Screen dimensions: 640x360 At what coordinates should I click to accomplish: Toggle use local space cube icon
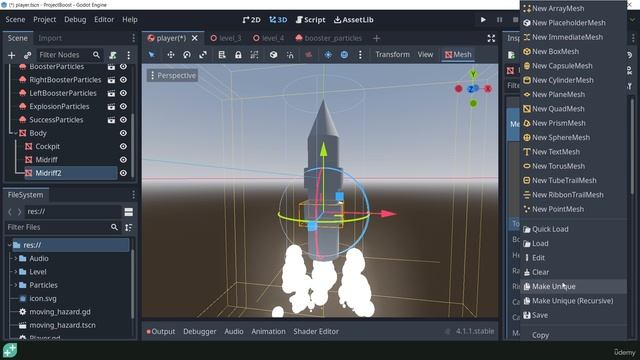tap(273, 55)
